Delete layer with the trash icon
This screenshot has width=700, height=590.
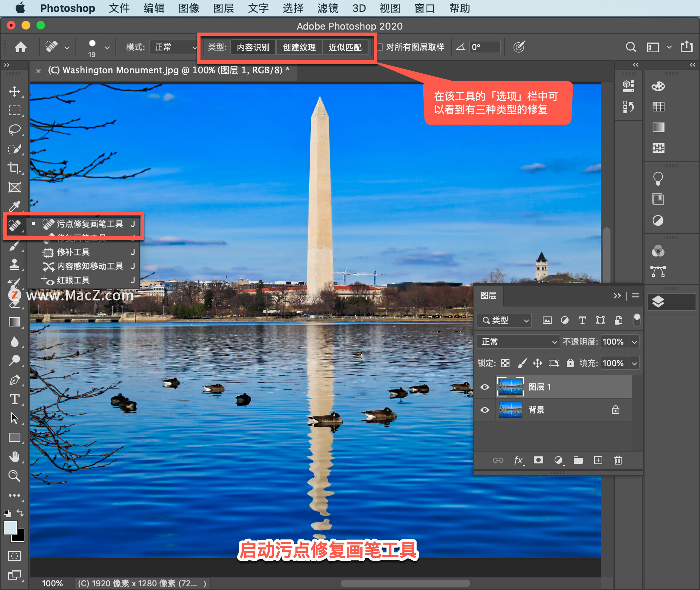pos(618,460)
